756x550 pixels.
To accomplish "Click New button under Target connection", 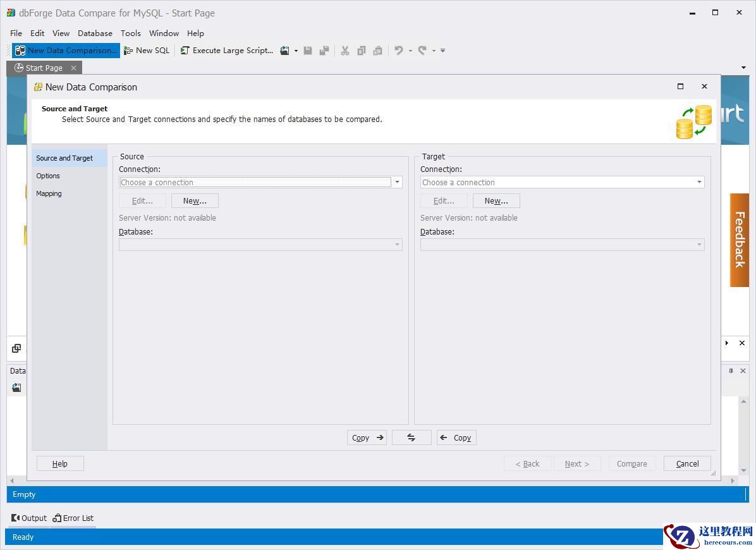I will point(496,200).
